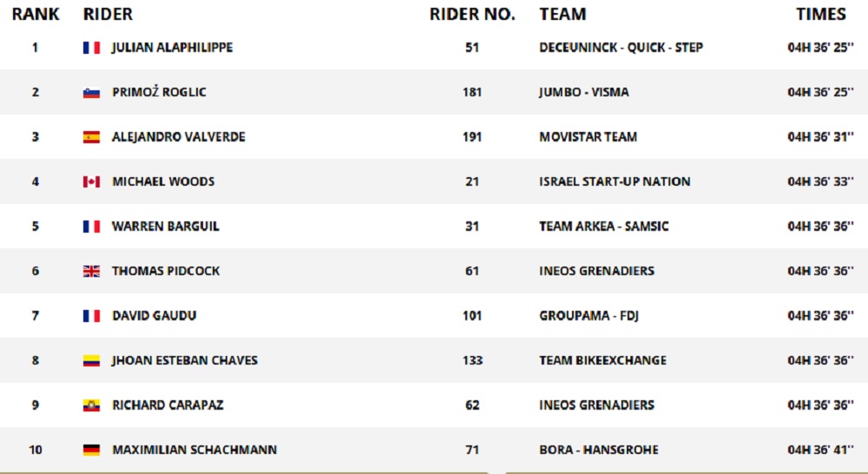Image resolution: width=868 pixels, height=474 pixels.
Task: Sort by the TIMES column header
Action: [820, 15]
